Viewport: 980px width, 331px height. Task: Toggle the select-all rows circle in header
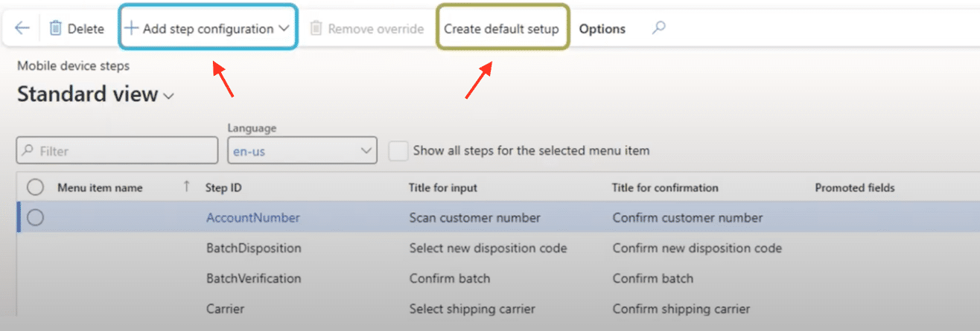tap(35, 187)
